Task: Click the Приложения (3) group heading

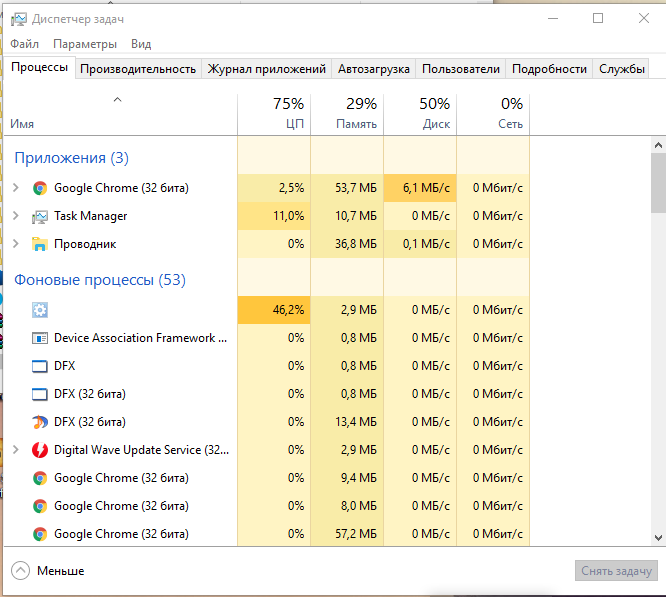Action: (71, 158)
